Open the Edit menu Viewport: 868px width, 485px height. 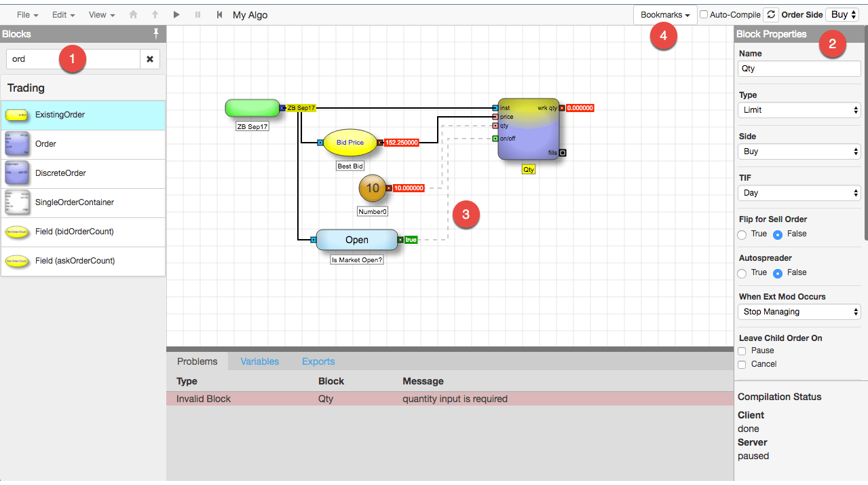pyautogui.click(x=63, y=14)
